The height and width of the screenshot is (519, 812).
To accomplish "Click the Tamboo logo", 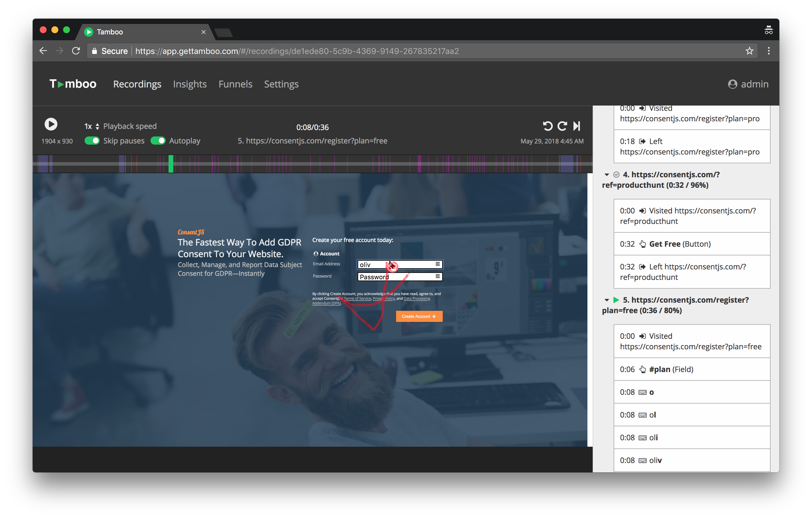I will 73,84.
